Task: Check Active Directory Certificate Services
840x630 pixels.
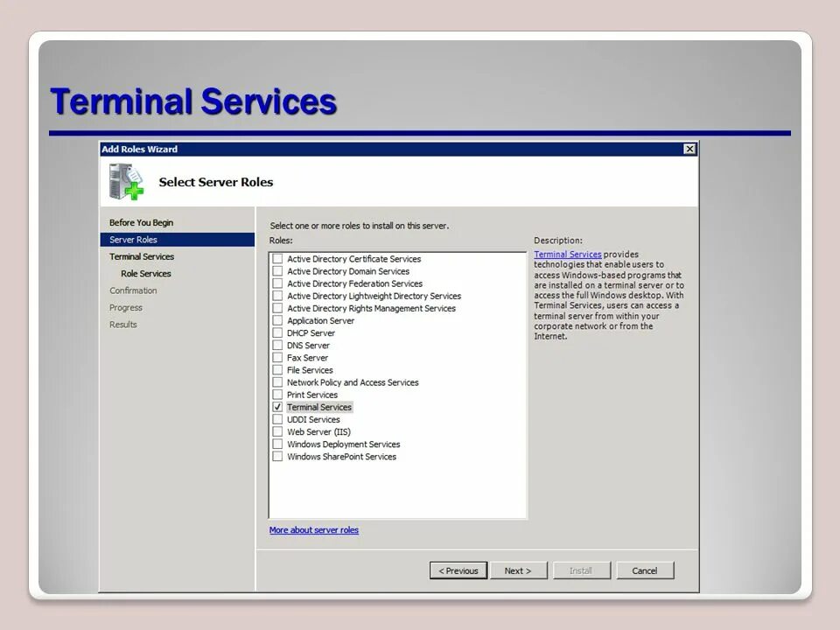Action: tap(277, 259)
